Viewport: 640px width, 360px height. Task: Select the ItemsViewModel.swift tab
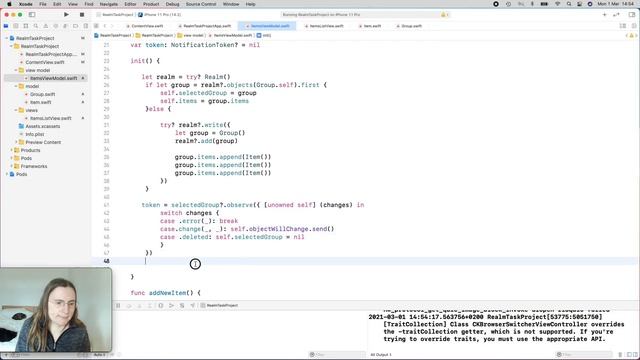[267, 26]
